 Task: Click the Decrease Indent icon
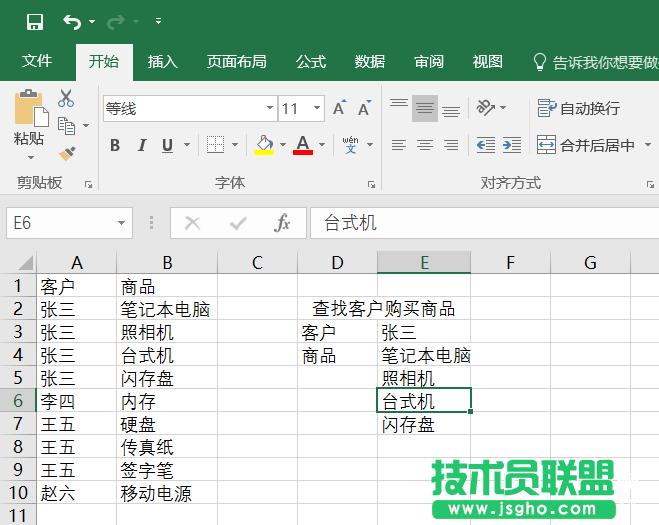pos(486,145)
